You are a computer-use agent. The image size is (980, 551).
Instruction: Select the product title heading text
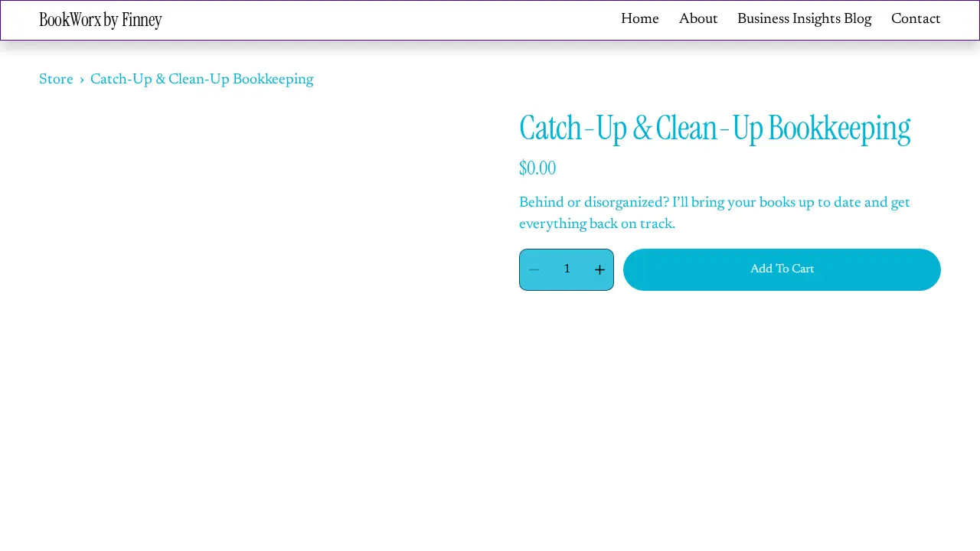(714, 129)
